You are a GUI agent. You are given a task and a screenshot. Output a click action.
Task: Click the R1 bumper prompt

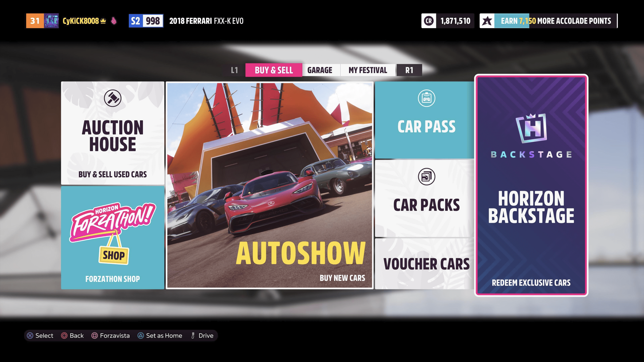click(x=409, y=70)
